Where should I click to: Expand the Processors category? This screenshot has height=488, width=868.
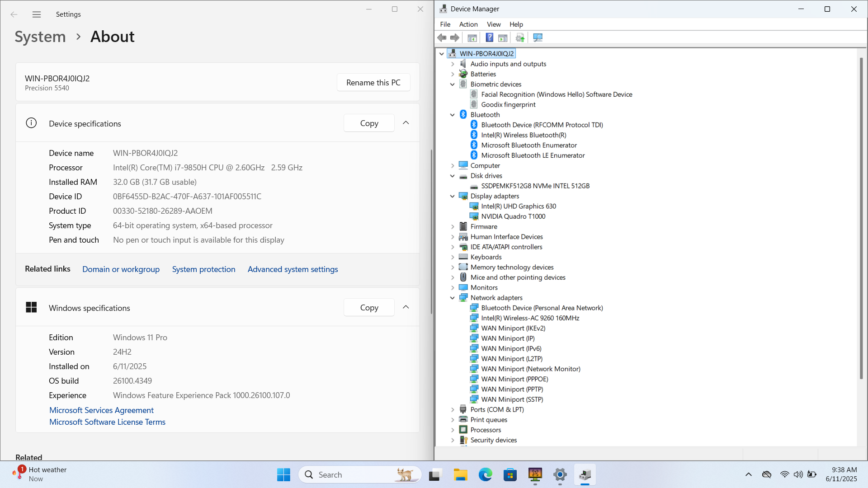[453, 430]
